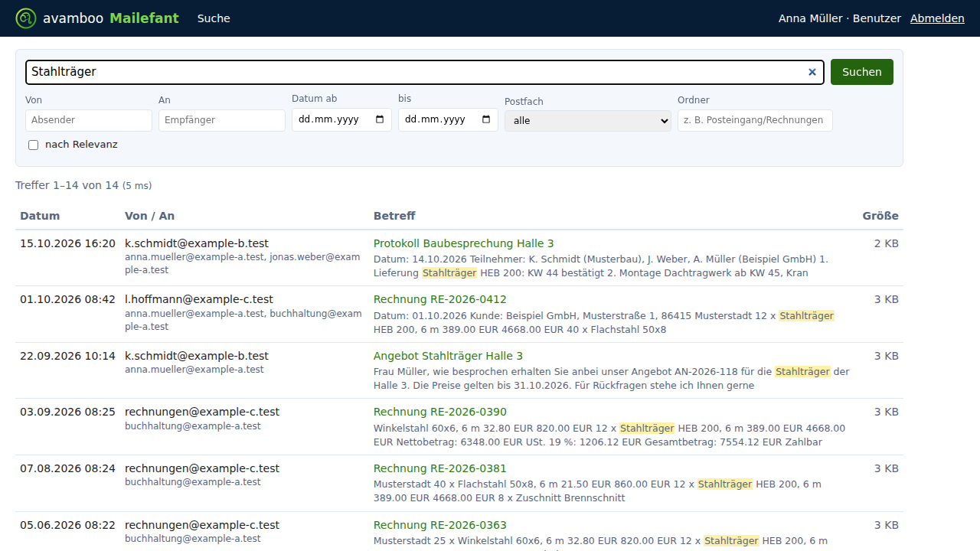The width and height of the screenshot is (980, 551).
Task: Open Rechnung RE-2026-0390 email
Action: pyautogui.click(x=440, y=412)
